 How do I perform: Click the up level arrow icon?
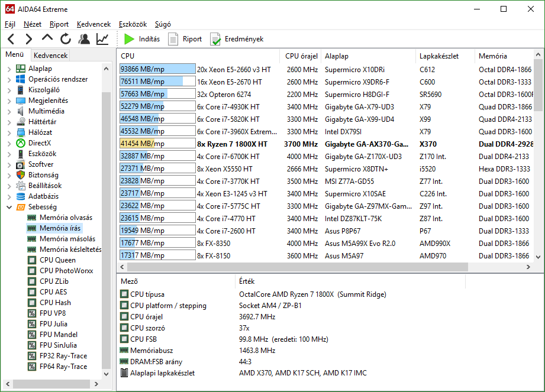pyautogui.click(x=47, y=38)
